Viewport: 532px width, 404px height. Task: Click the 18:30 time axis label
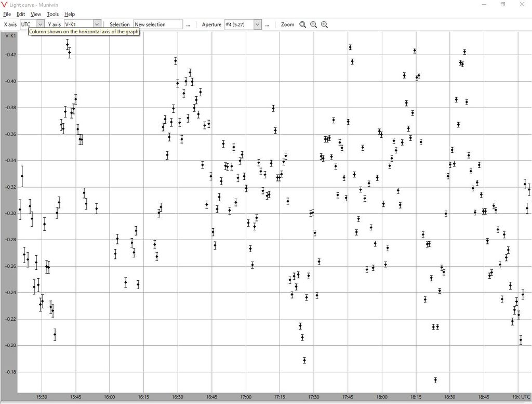(x=449, y=397)
